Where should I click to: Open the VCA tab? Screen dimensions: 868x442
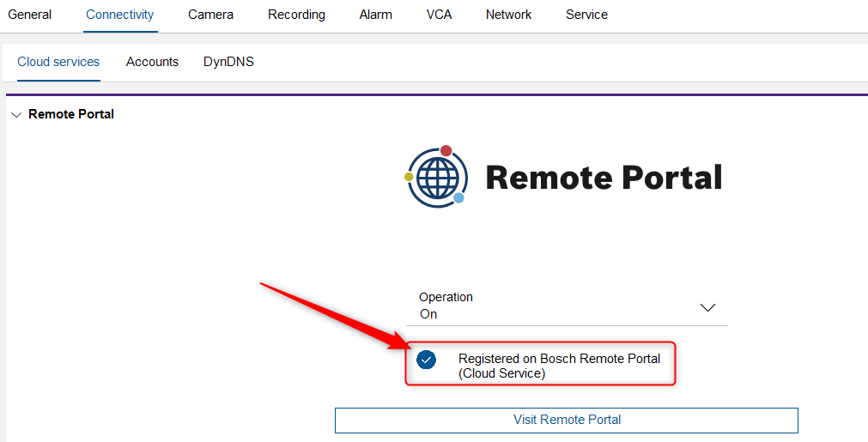tap(439, 15)
